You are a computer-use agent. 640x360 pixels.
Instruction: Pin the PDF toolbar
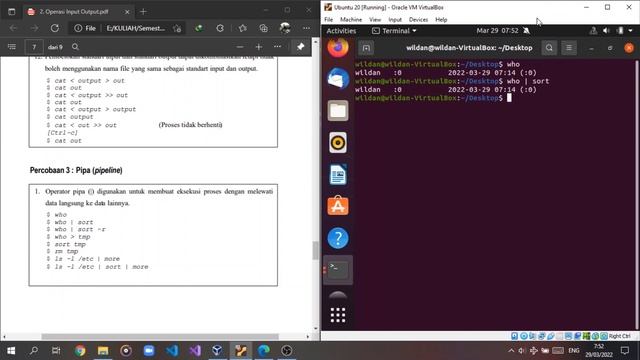pos(301,47)
